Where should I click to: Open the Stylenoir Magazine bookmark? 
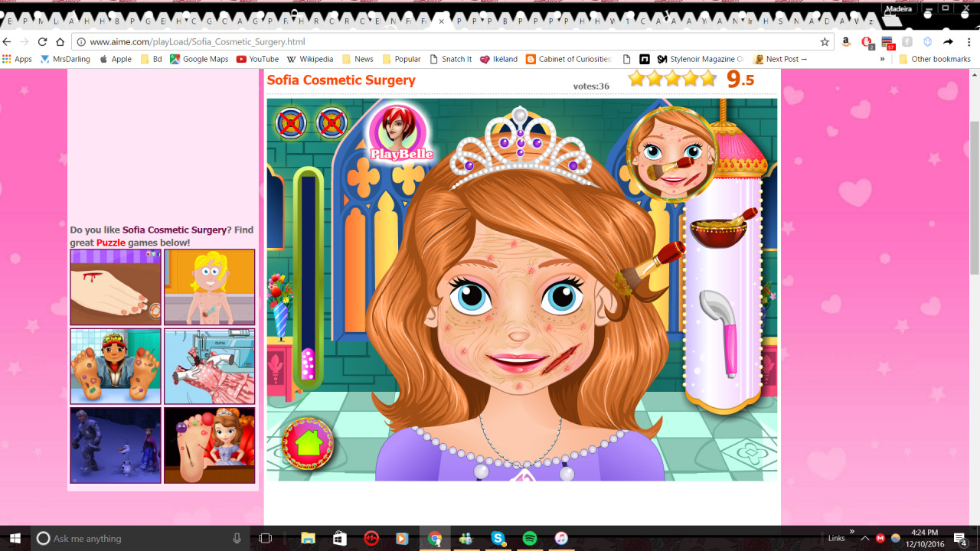[x=701, y=59]
